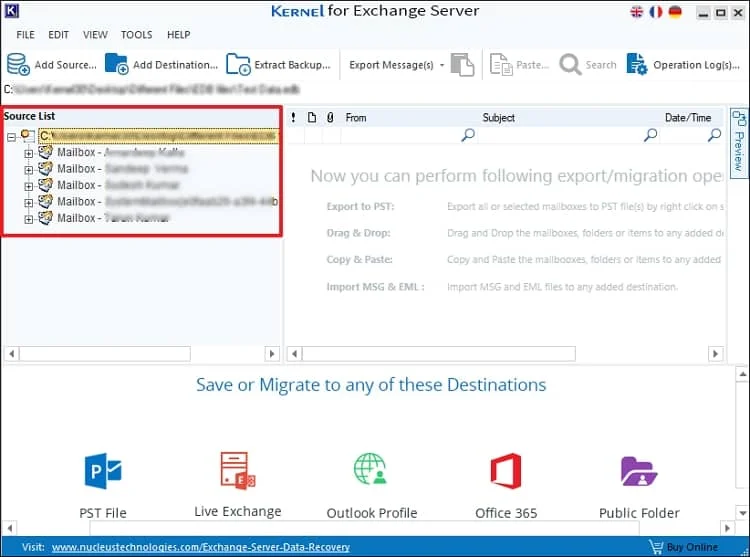This screenshot has height=557, width=750.
Task: Open the Preview side panel tab
Action: [739, 142]
